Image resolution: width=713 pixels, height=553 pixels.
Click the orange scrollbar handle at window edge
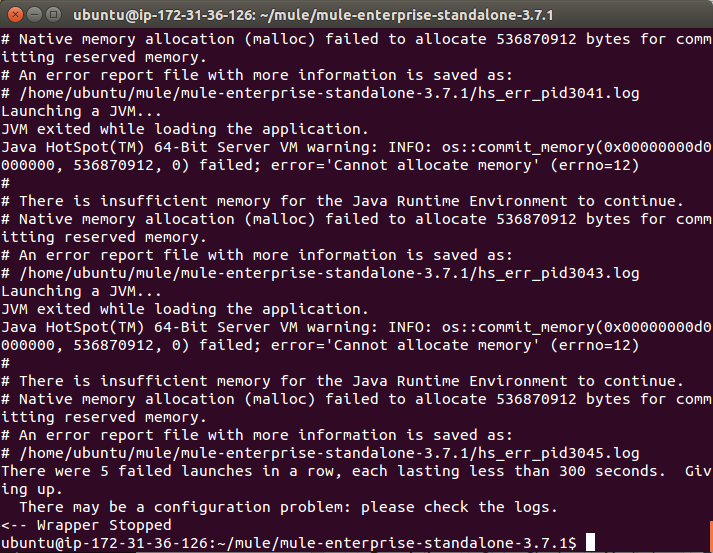tap(711, 537)
